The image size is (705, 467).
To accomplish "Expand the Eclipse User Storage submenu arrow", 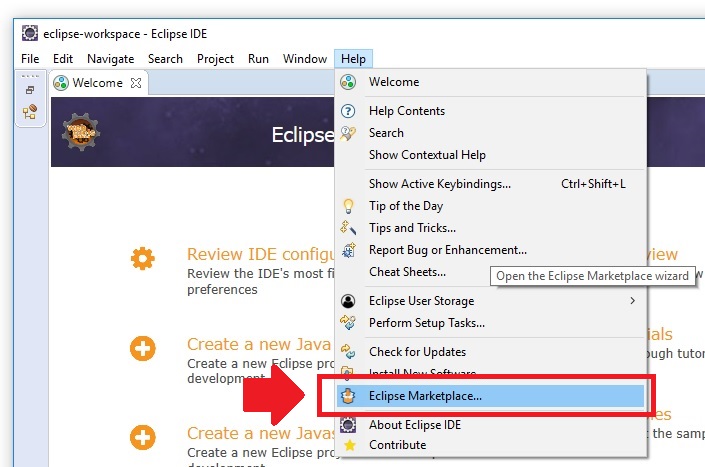I will coord(633,301).
